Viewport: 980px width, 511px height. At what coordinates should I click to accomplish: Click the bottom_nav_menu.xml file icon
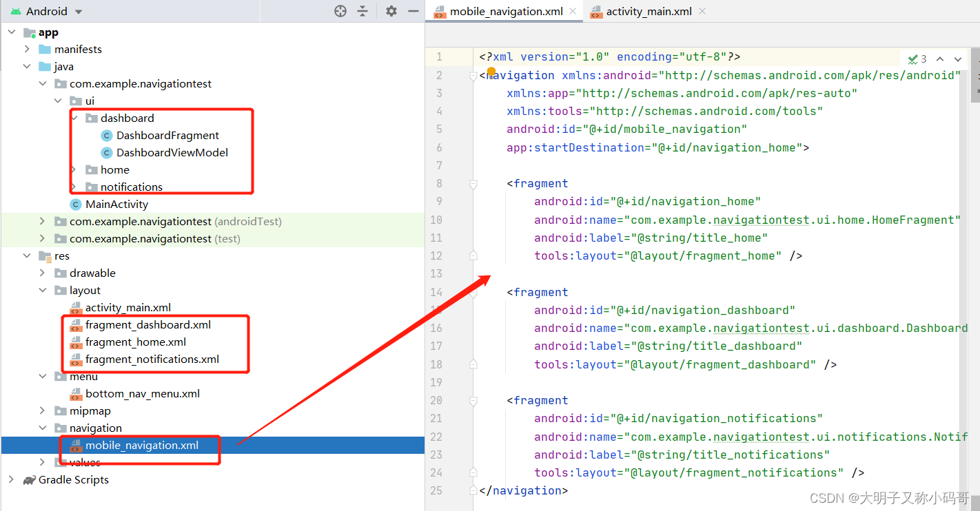(76, 394)
